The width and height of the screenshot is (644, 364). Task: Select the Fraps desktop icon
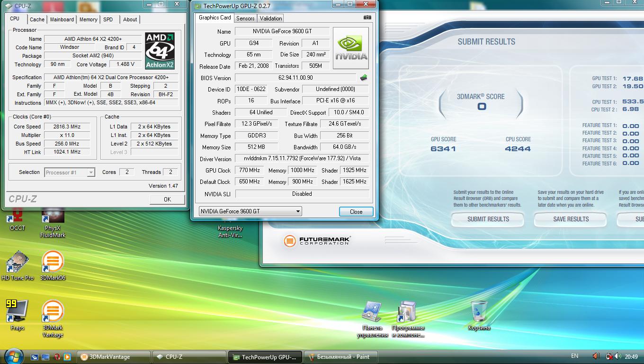tap(18, 315)
